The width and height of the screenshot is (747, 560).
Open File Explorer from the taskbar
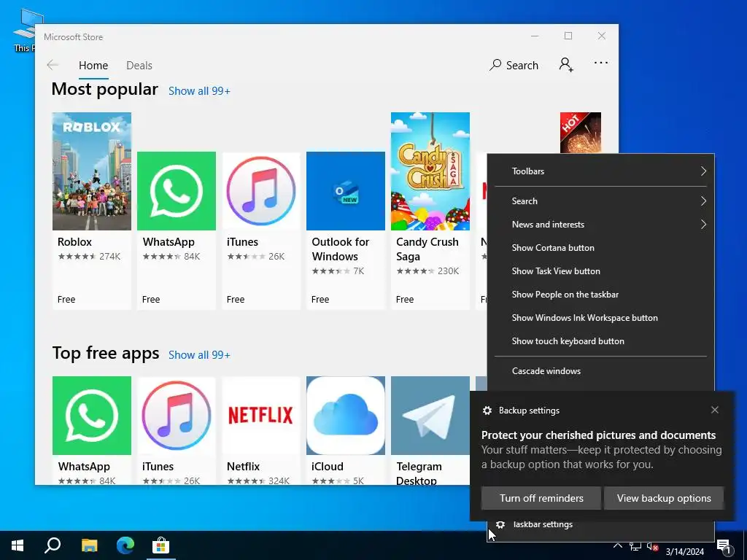click(89, 545)
